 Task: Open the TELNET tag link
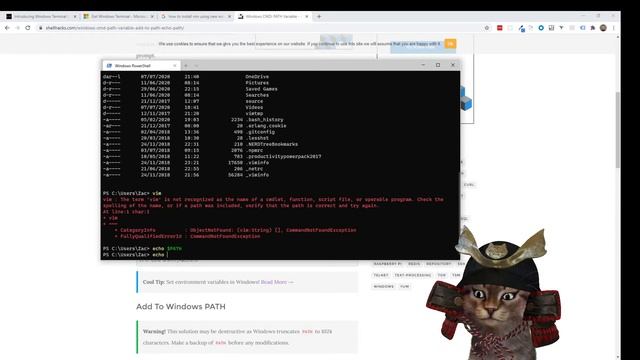[x=381, y=275]
